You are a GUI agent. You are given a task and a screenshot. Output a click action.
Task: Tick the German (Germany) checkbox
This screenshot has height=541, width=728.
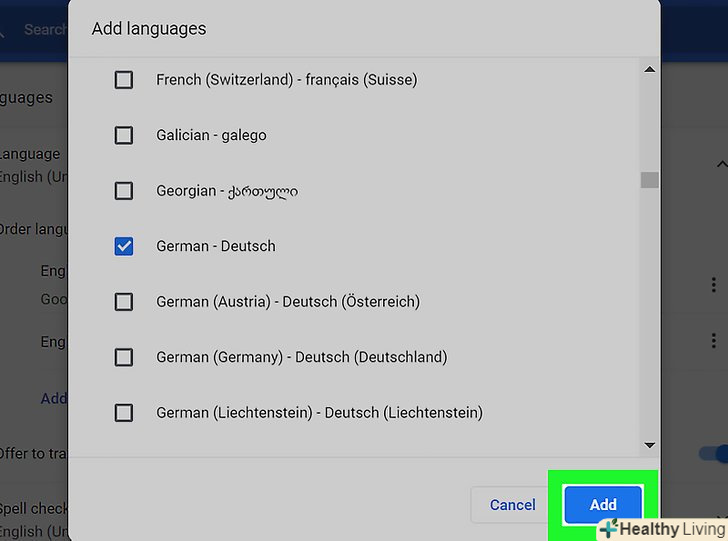(x=124, y=357)
